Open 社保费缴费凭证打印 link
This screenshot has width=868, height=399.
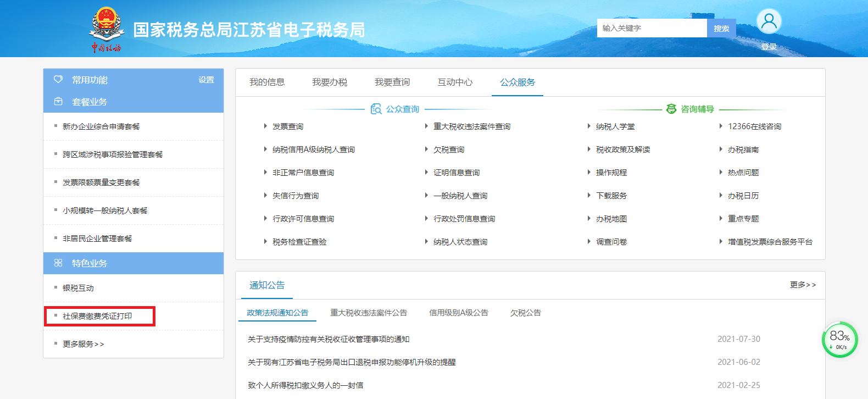pos(97,316)
